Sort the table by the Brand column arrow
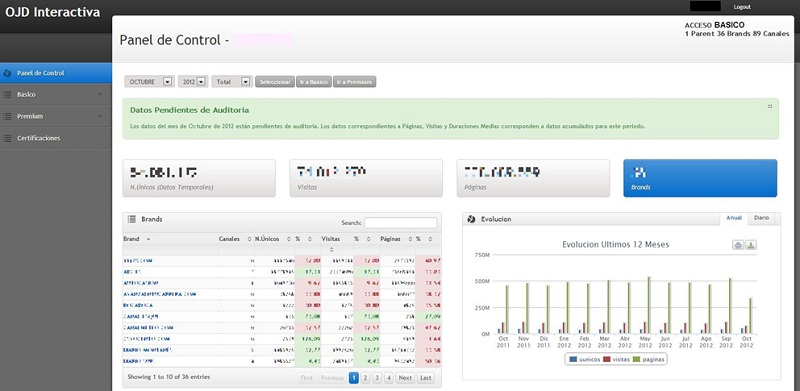Image resolution: width=800 pixels, height=391 pixels. coord(148,239)
